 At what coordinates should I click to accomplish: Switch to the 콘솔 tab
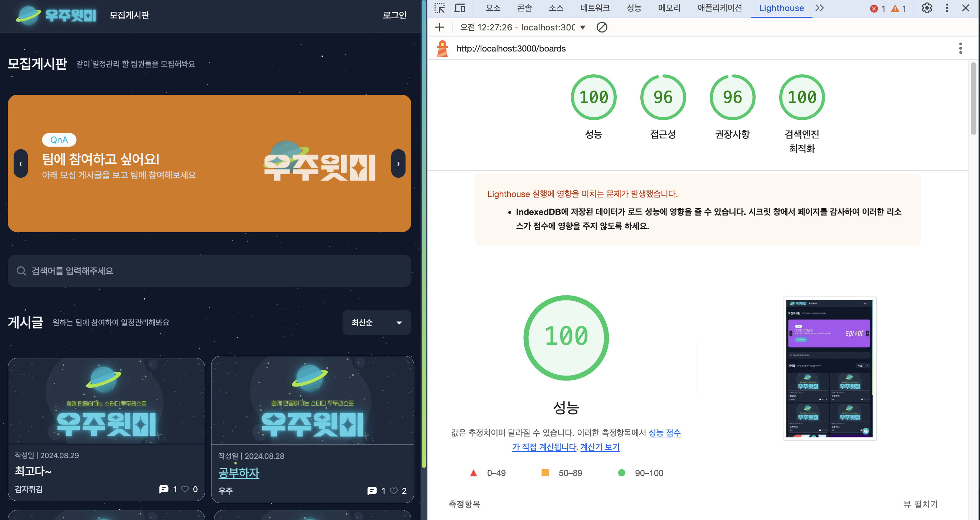coord(524,8)
